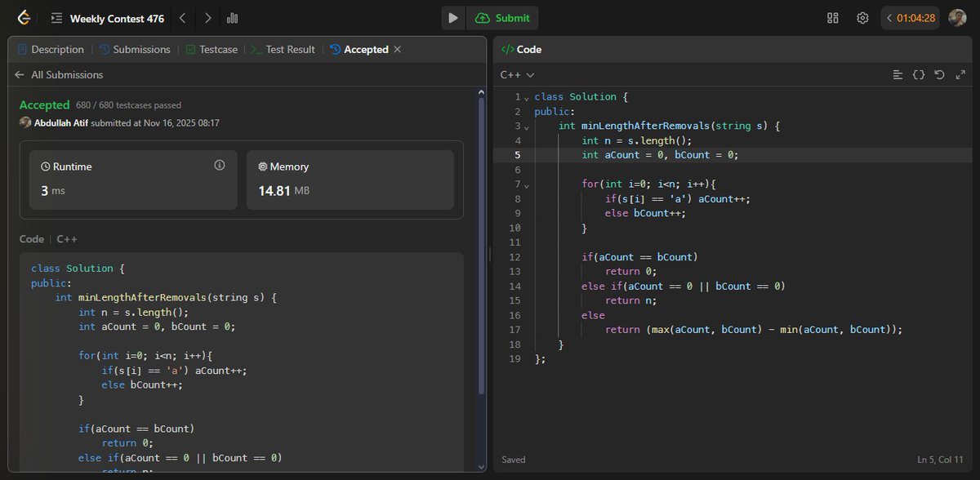Close the Accepted tab

pos(398,50)
